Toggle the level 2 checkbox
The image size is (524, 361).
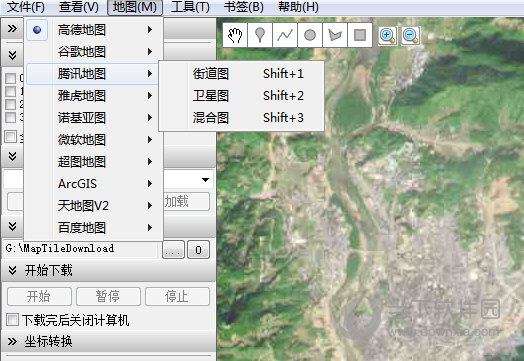click(x=10, y=104)
